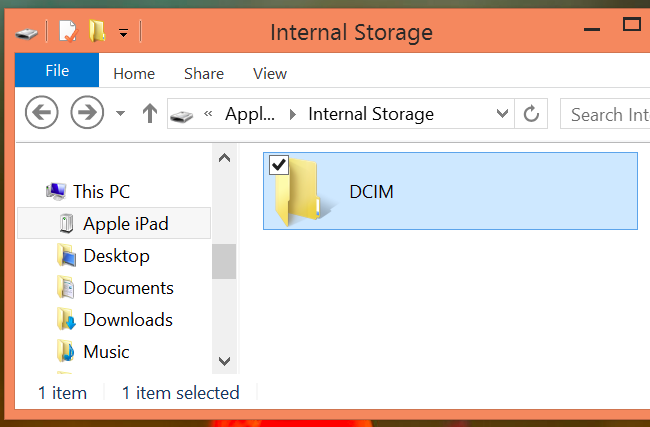This screenshot has width=650, height=427.
Task: Click the Forward navigation arrow
Action: tap(87, 113)
